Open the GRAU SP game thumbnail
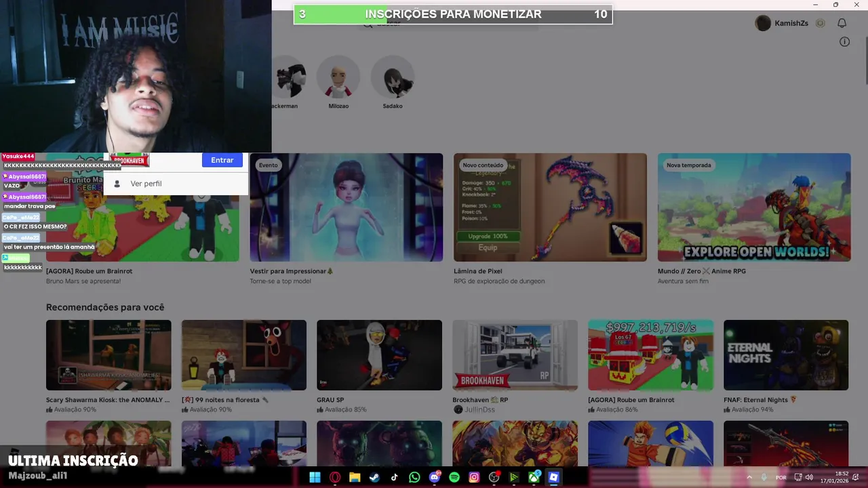Viewport: 868px width, 488px height. (x=379, y=355)
